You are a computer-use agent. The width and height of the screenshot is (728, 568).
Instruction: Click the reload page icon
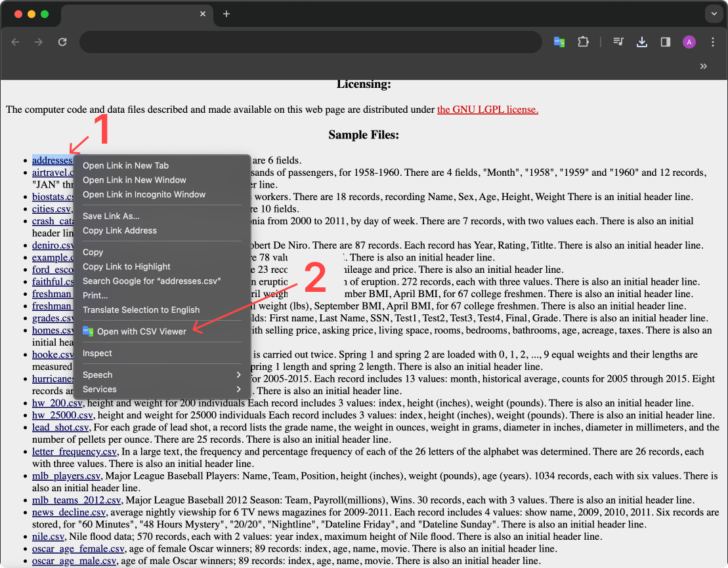(62, 41)
